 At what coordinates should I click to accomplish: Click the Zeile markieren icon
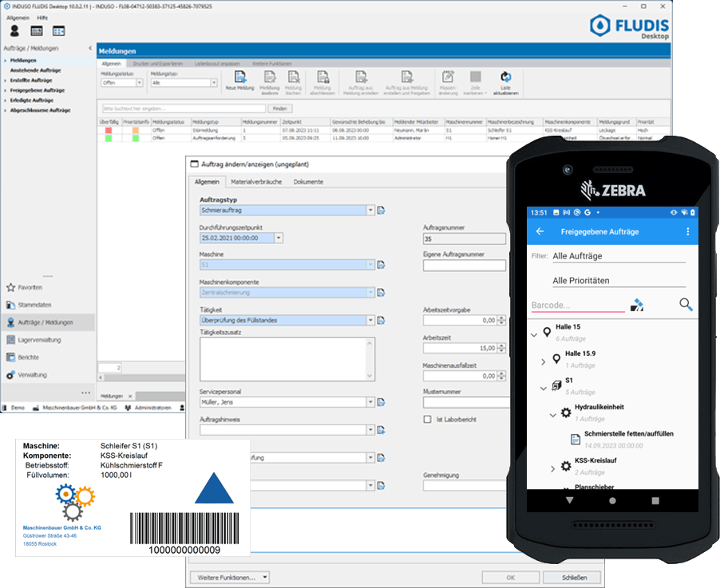pyautogui.click(x=475, y=83)
